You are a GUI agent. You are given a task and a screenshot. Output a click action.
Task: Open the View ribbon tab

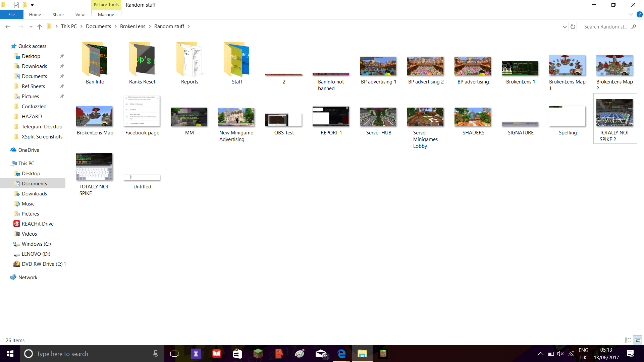coord(80,14)
